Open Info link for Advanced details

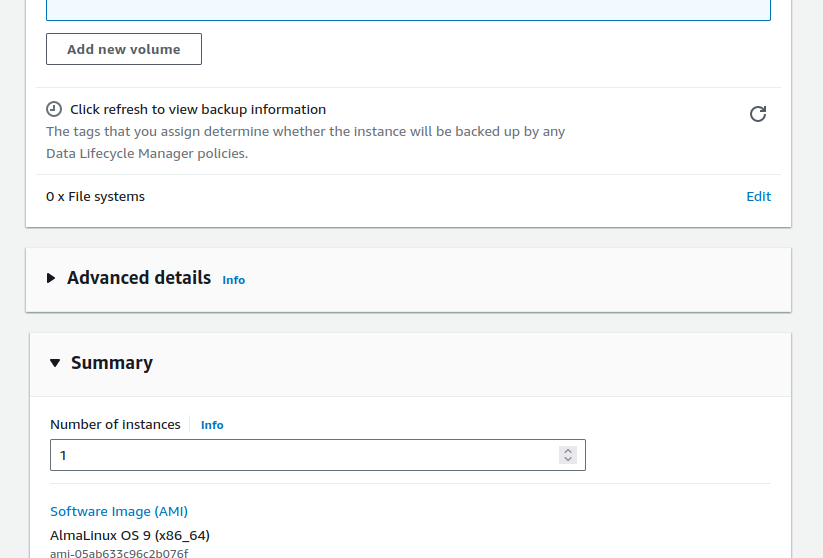tap(234, 280)
